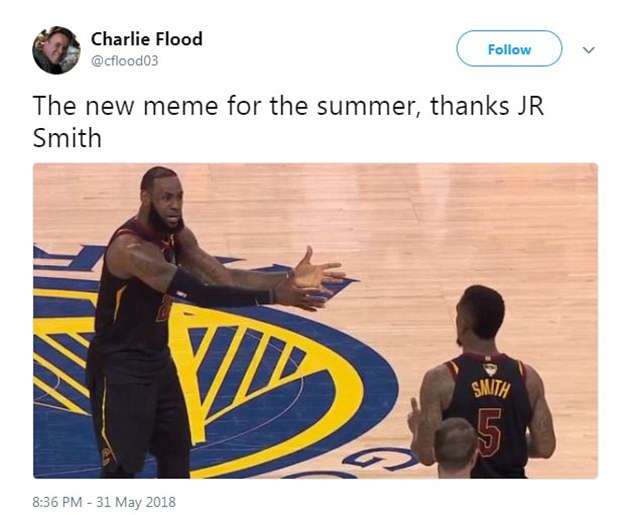Viewport: 634px width, 515px height.
Task: Follow this account with the Follow button
Action: tap(509, 49)
